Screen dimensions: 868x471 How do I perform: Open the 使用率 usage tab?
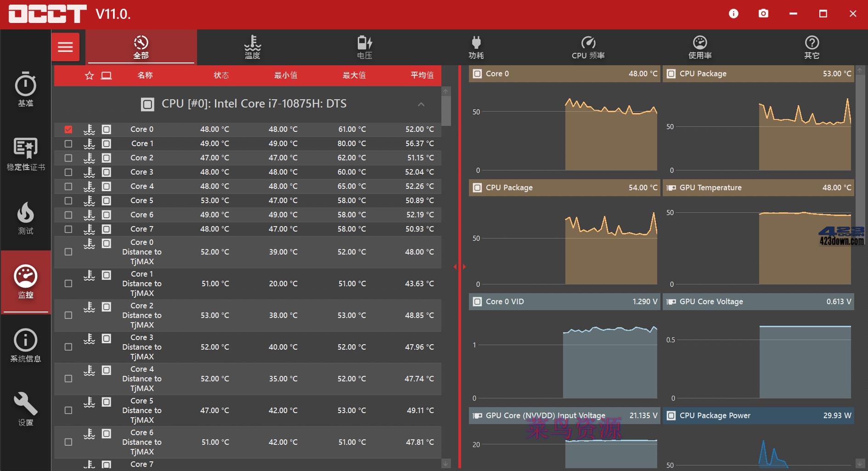pos(699,47)
